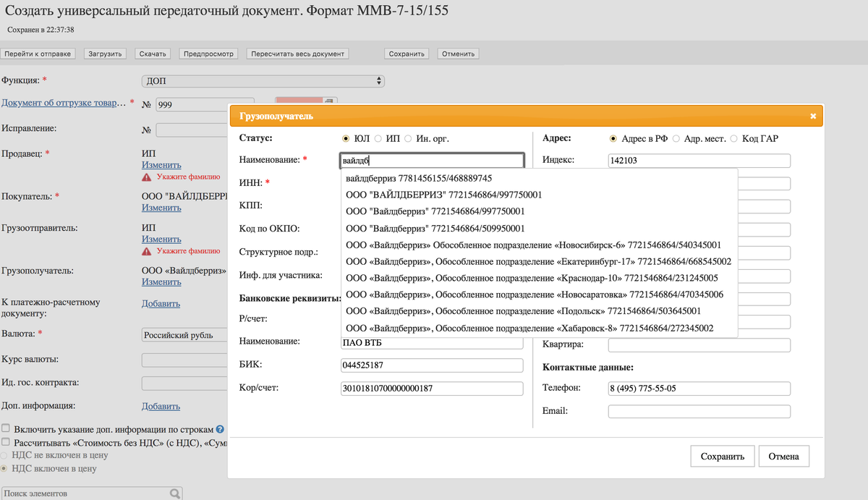The height and width of the screenshot is (500, 868).
Task: Select НДС не включен в цену radio
Action: pyautogui.click(x=4, y=455)
